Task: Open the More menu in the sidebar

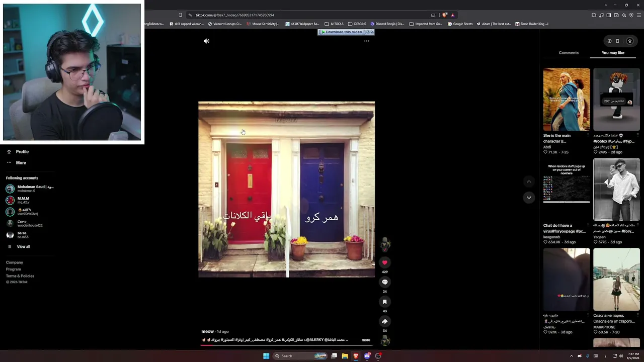Action: pos(16,163)
